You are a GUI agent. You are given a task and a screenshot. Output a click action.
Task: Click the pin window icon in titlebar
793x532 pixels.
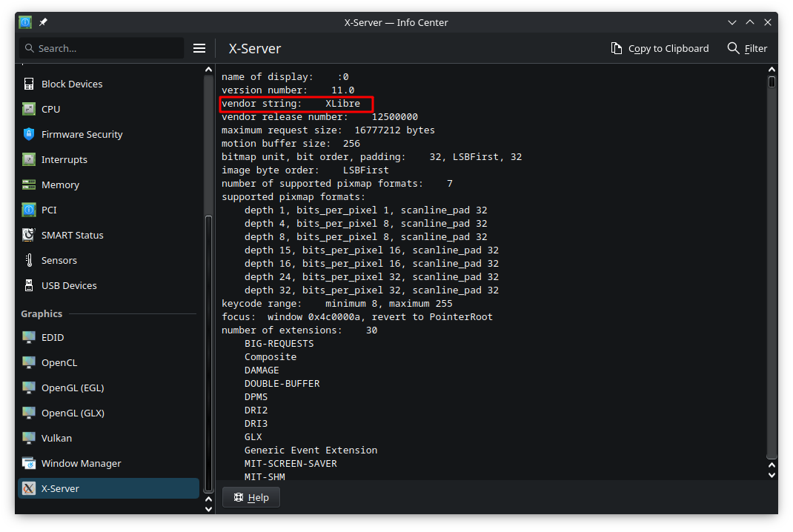[x=43, y=22]
